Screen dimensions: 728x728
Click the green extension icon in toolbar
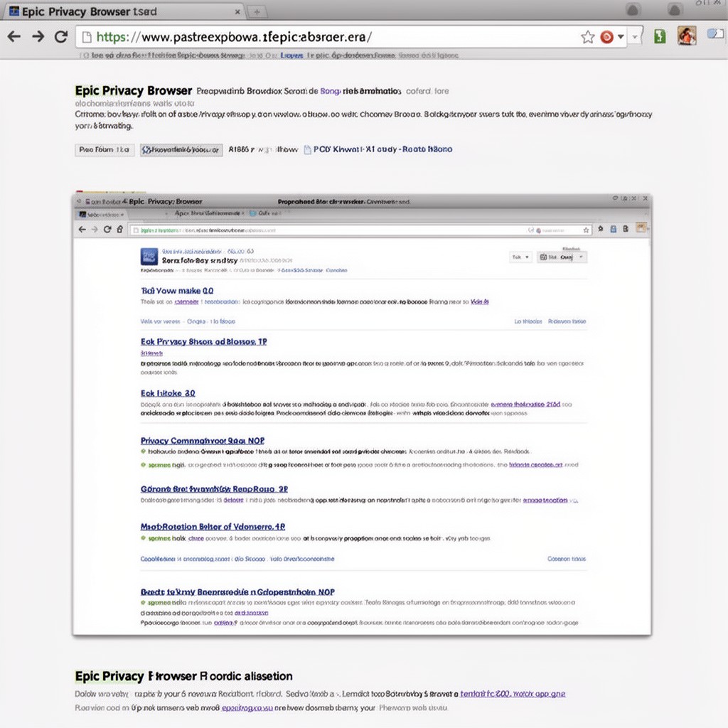(x=660, y=36)
